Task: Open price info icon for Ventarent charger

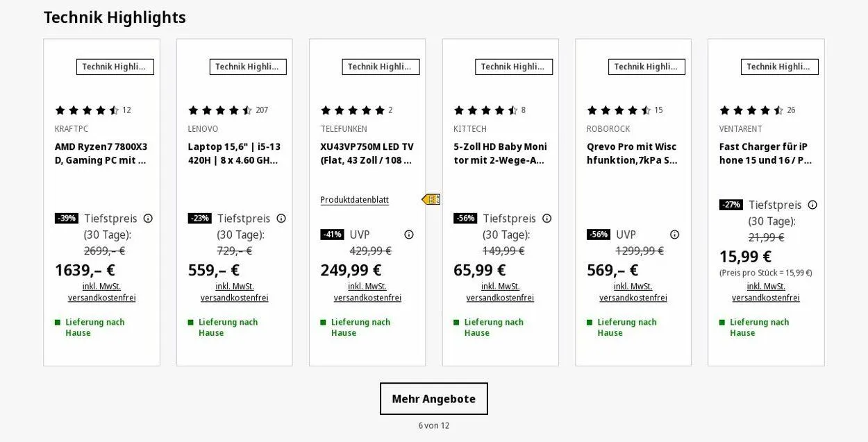Action: pos(812,205)
